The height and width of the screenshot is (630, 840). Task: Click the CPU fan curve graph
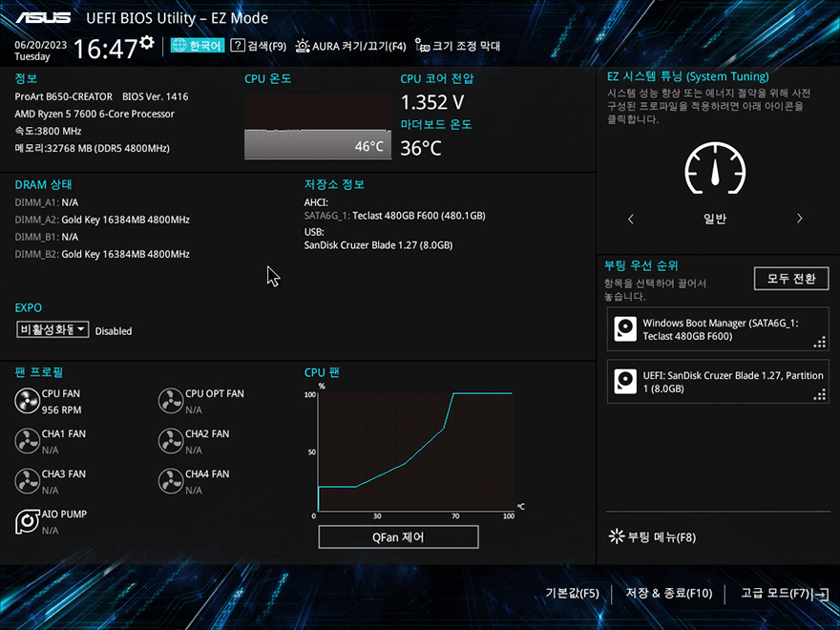click(x=416, y=451)
